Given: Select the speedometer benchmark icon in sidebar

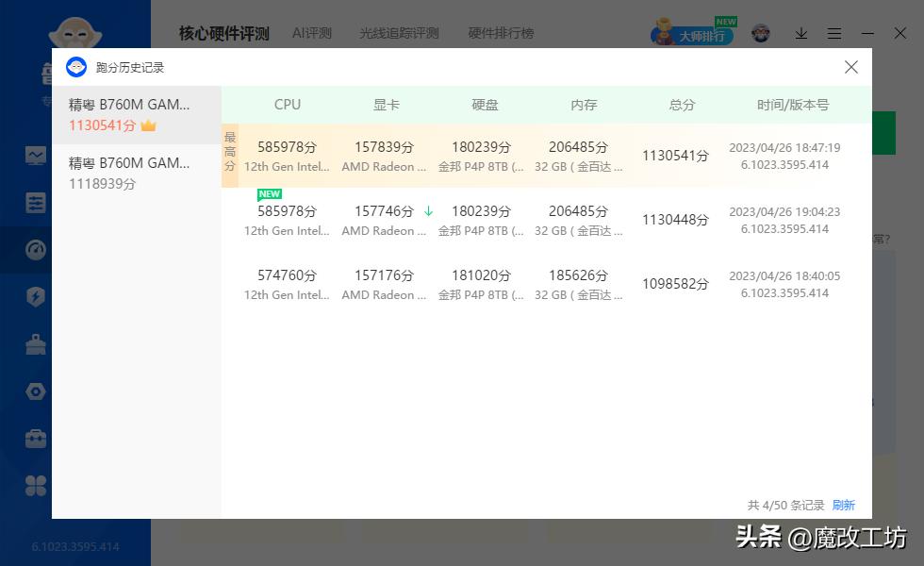Looking at the screenshot, I should 35,249.
